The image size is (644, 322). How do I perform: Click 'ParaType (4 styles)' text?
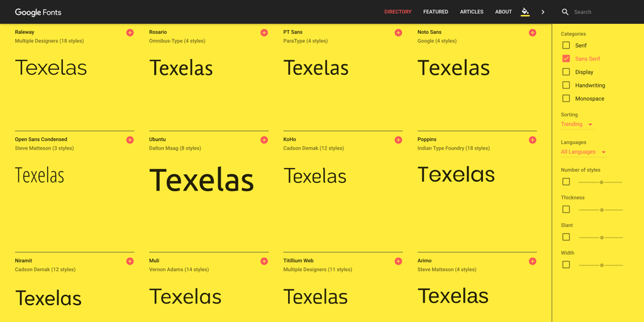[305, 41]
